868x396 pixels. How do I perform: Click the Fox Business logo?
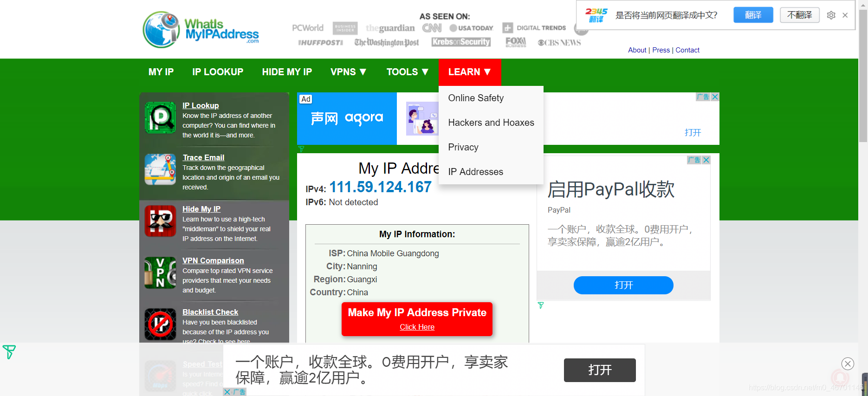tap(516, 42)
